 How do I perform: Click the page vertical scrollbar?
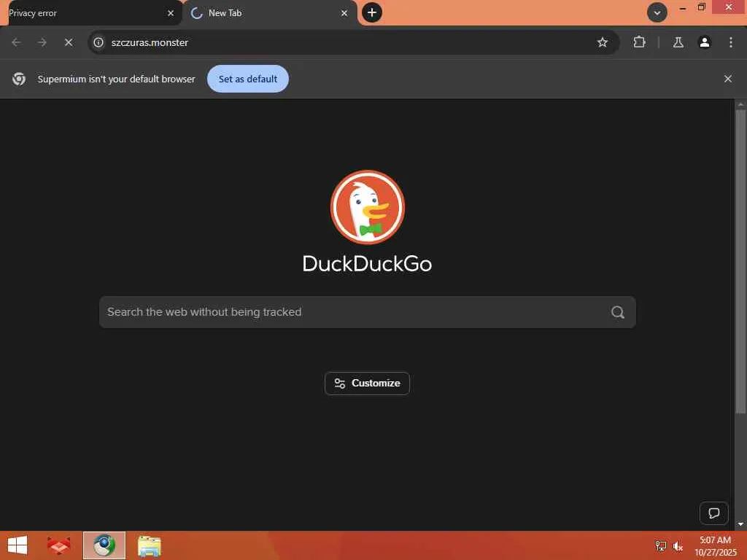point(740,262)
